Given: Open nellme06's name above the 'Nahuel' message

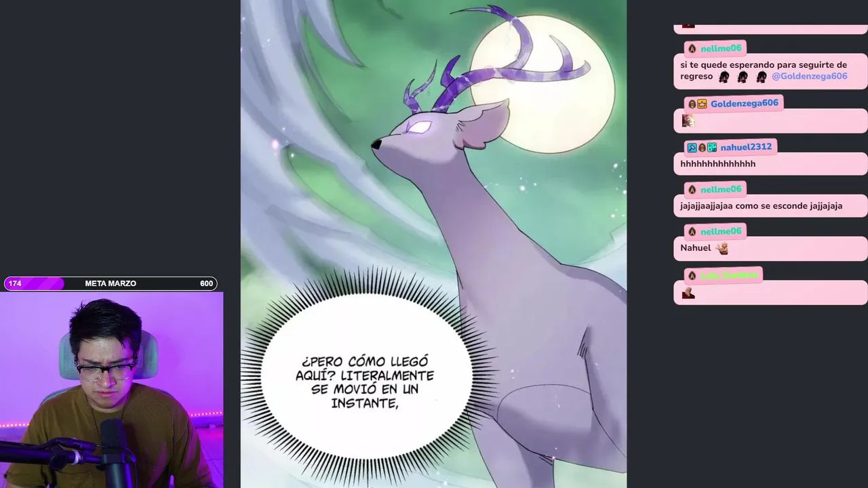Looking at the screenshot, I should [721, 232].
